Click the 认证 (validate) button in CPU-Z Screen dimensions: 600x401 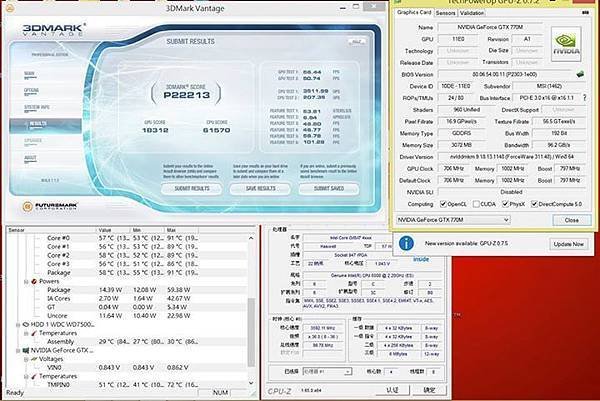coord(392,390)
